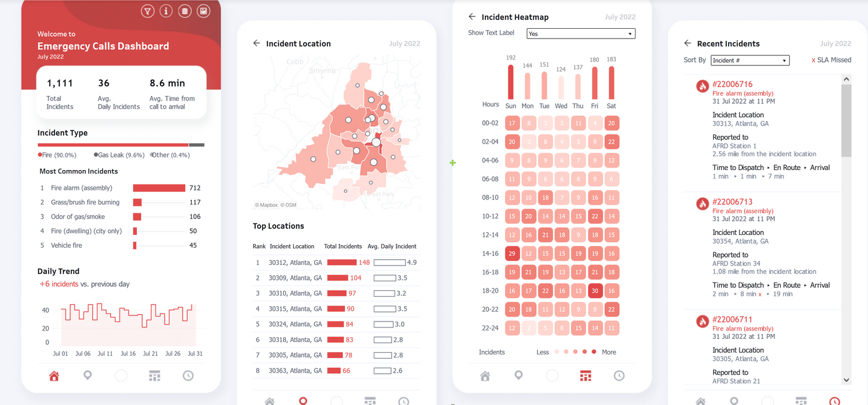Click the Friday bar labeled 180
This screenshot has width=868, height=405.
point(595,83)
